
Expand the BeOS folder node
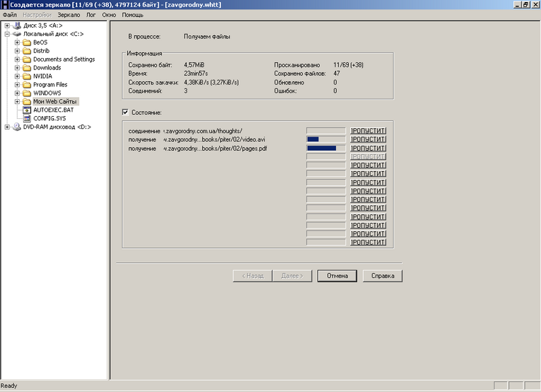click(x=17, y=43)
